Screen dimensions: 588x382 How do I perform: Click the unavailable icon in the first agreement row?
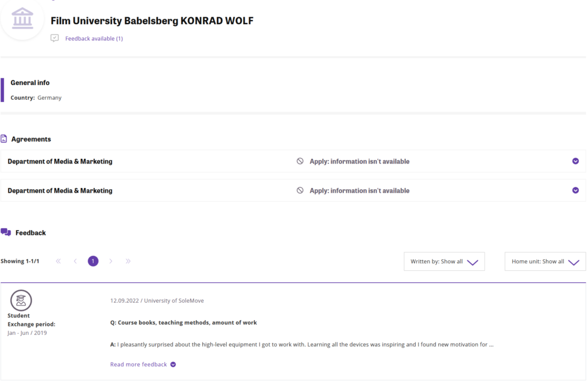[x=300, y=161]
